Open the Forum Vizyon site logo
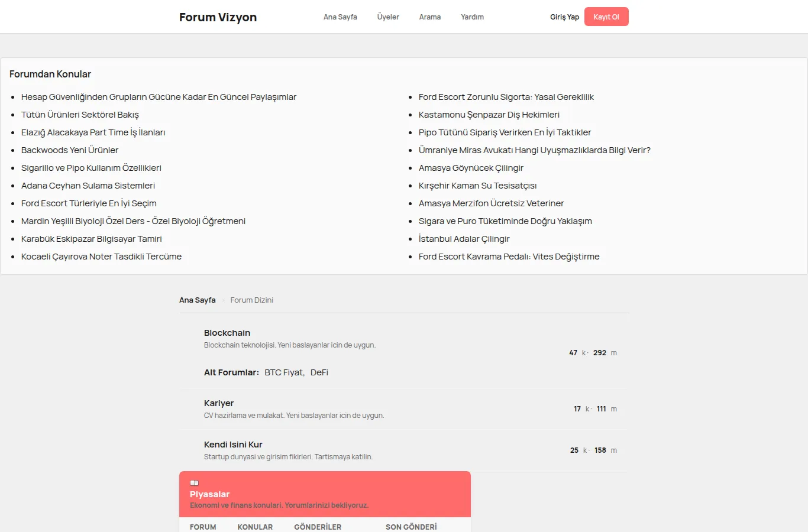The width and height of the screenshot is (808, 532). pos(218,17)
